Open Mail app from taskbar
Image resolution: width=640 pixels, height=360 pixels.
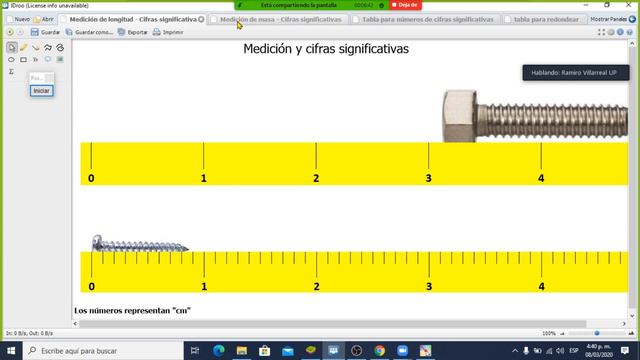coord(288,351)
